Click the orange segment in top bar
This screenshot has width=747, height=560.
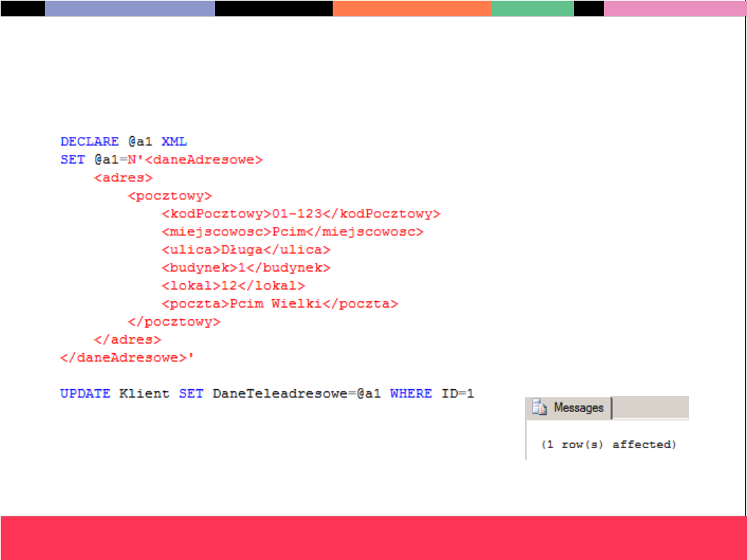[x=412, y=8]
